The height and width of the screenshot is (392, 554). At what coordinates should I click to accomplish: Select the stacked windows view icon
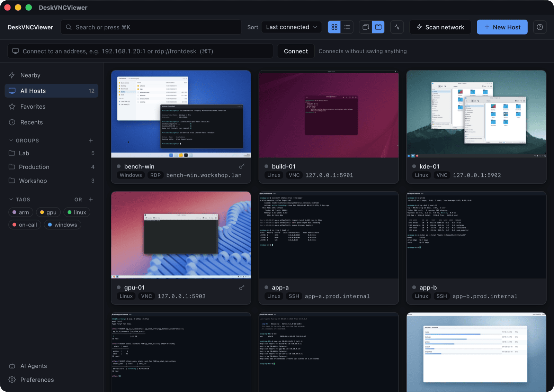click(366, 27)
